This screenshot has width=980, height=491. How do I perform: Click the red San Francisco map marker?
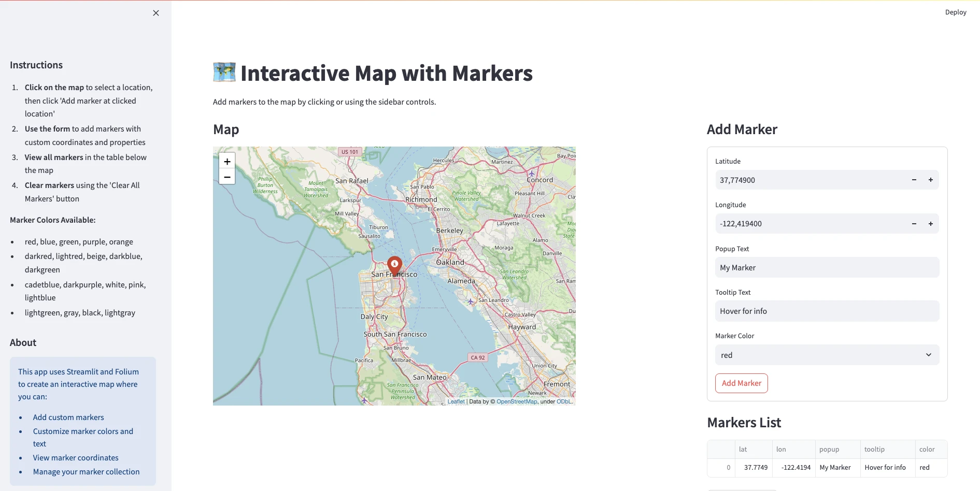tap(394, 265)
